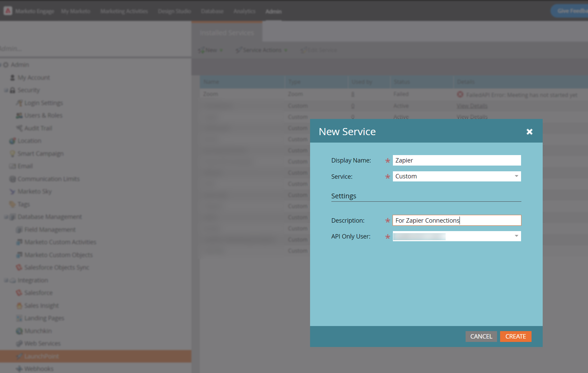This screenshot has width=588, height=373.
Task: Click the Location globe icon
Action: point(13,141)
